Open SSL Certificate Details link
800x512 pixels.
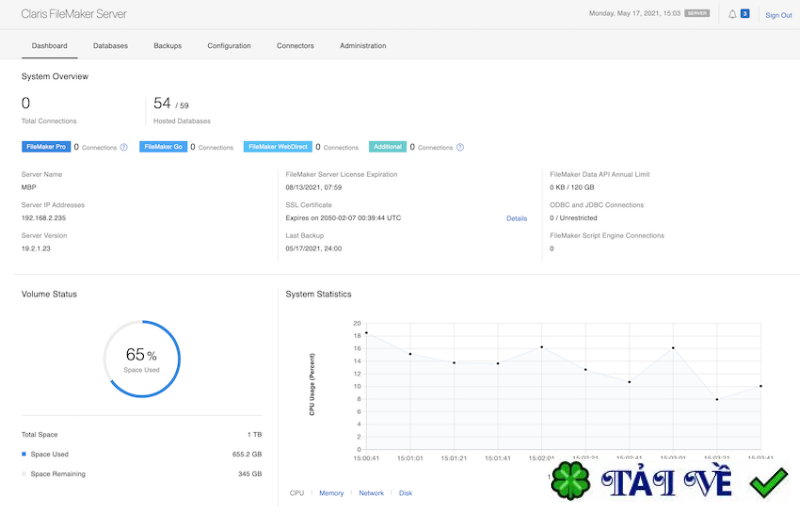pos(516,218)
